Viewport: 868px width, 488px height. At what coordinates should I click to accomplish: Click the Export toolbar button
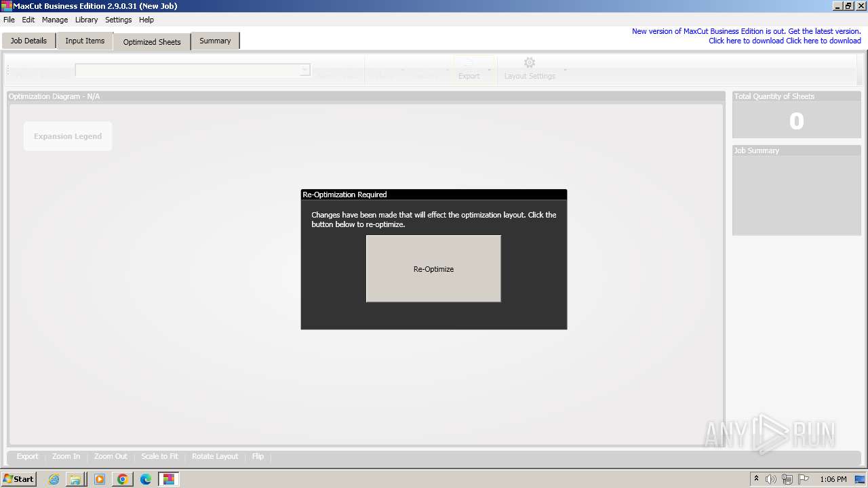tap(469, 68)
